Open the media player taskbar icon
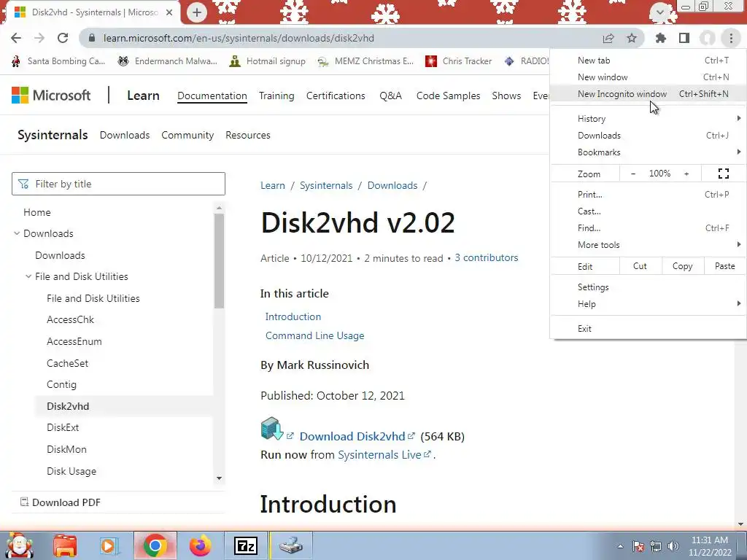The width and height of the screenshot is (747, 560). 109,545
